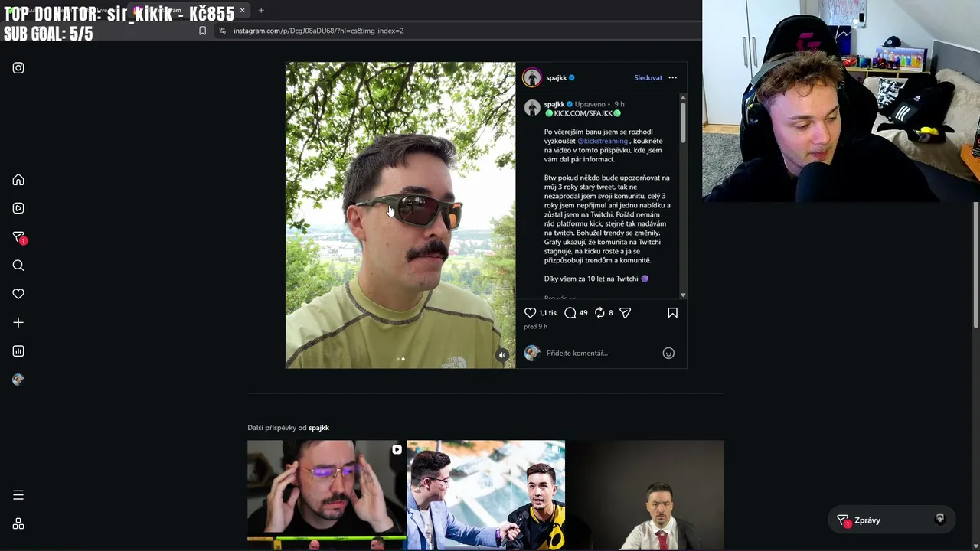
Task: Open the related post thumbnail with man in suit
Action: tap(645, 495)
